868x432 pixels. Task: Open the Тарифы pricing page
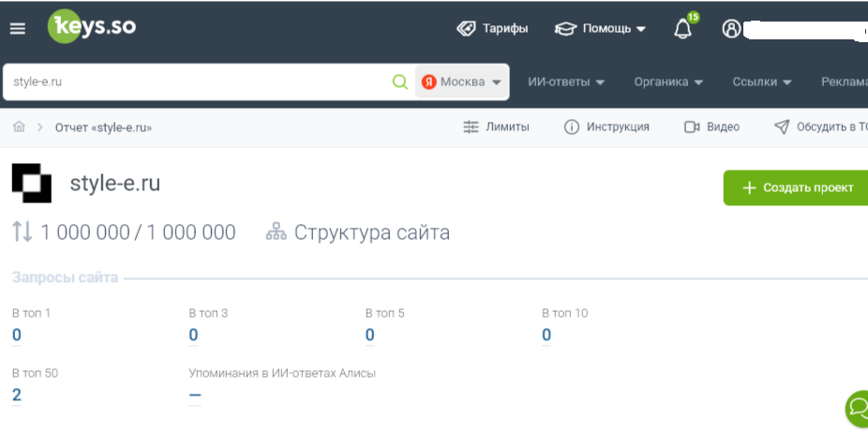(492, 28)
